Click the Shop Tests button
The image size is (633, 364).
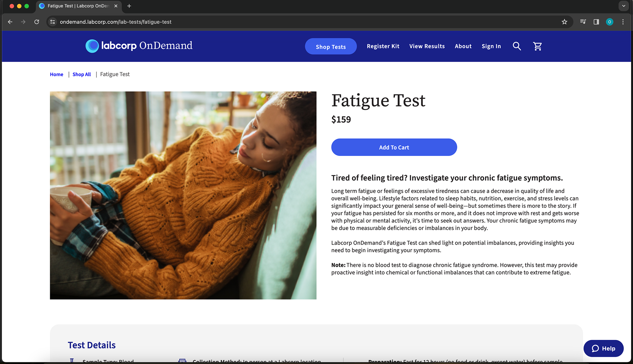click(x=331, y=46)
